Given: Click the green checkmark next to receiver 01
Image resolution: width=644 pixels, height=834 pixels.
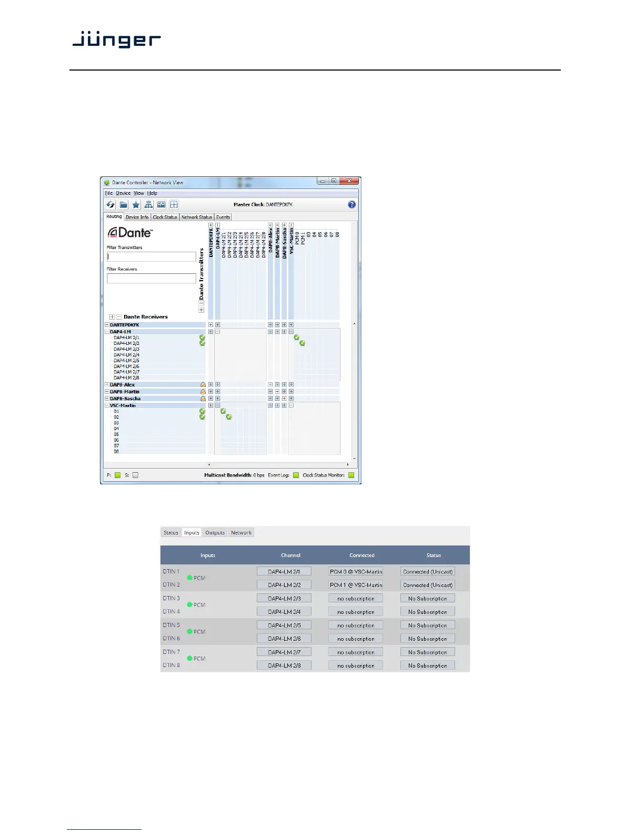Looking at the screenshot, I should [x=202, y=411].
